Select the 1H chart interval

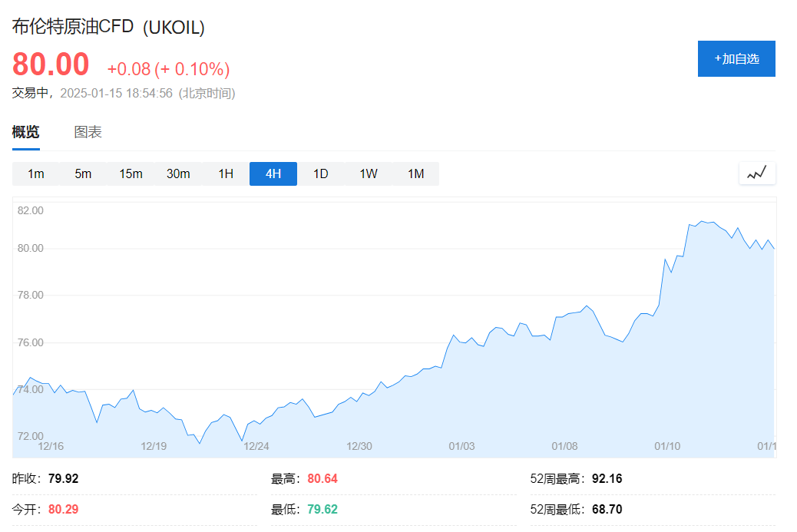click(225, 173)
